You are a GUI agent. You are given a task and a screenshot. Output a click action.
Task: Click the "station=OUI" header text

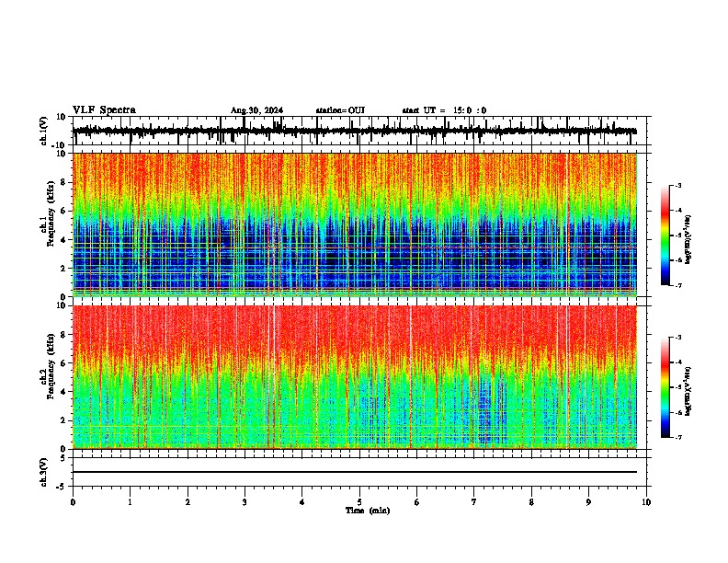pyautogui.click(x=340, y=110)
